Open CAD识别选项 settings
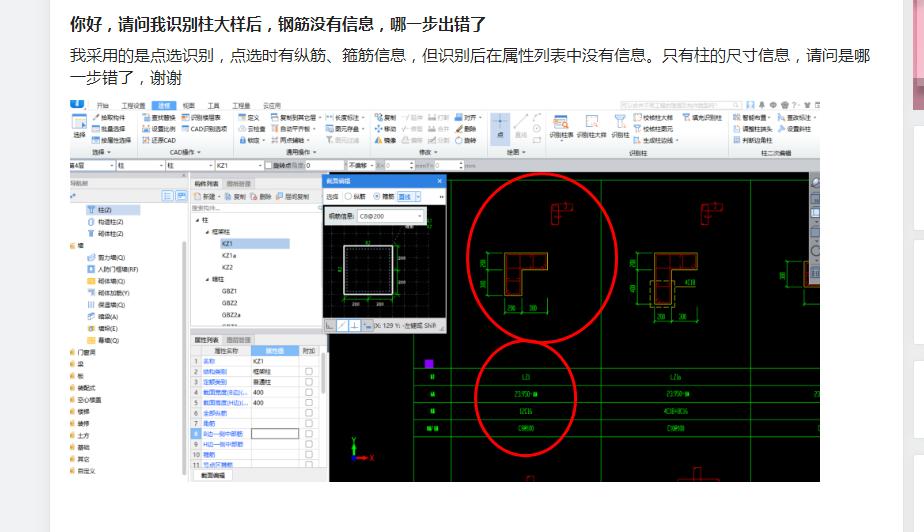Image resolution: width=924 pixels, height=532 pixels. (x=204, y=129)
